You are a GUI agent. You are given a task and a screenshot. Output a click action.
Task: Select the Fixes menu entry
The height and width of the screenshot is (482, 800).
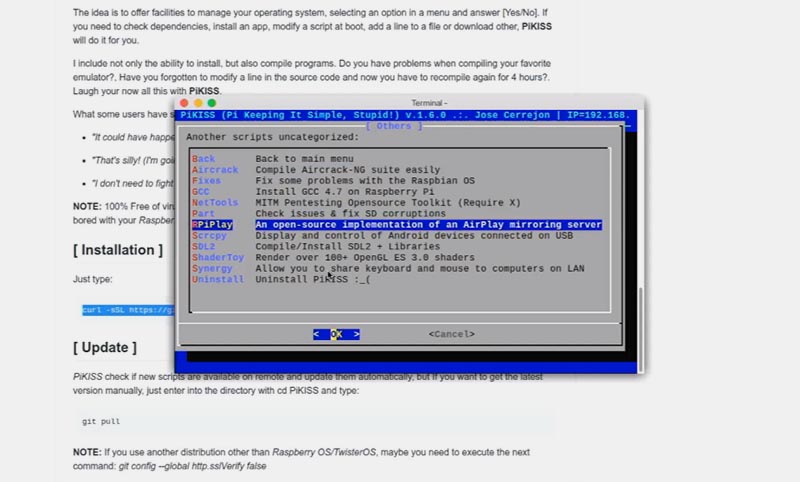(x=206, y=181)
